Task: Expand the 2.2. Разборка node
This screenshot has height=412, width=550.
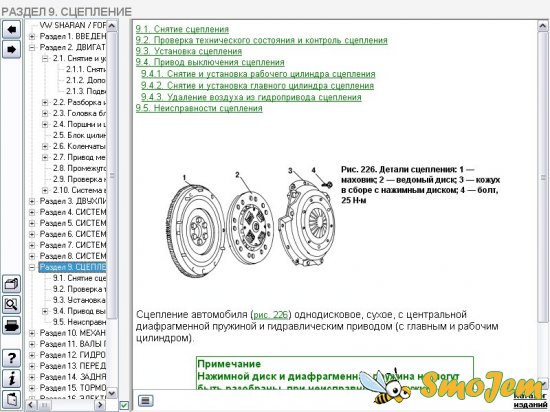Action: [x=45, y=102]
